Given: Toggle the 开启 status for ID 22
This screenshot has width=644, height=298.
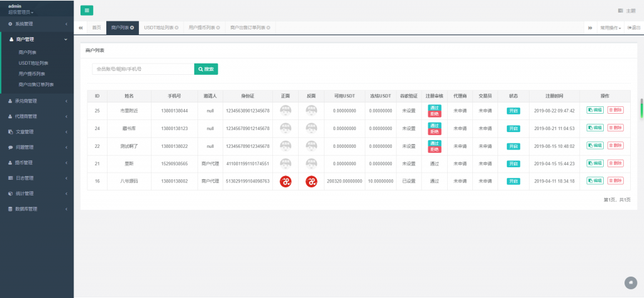Looking at the screenshot, I should pyautogui.click(x=514, y=146).
